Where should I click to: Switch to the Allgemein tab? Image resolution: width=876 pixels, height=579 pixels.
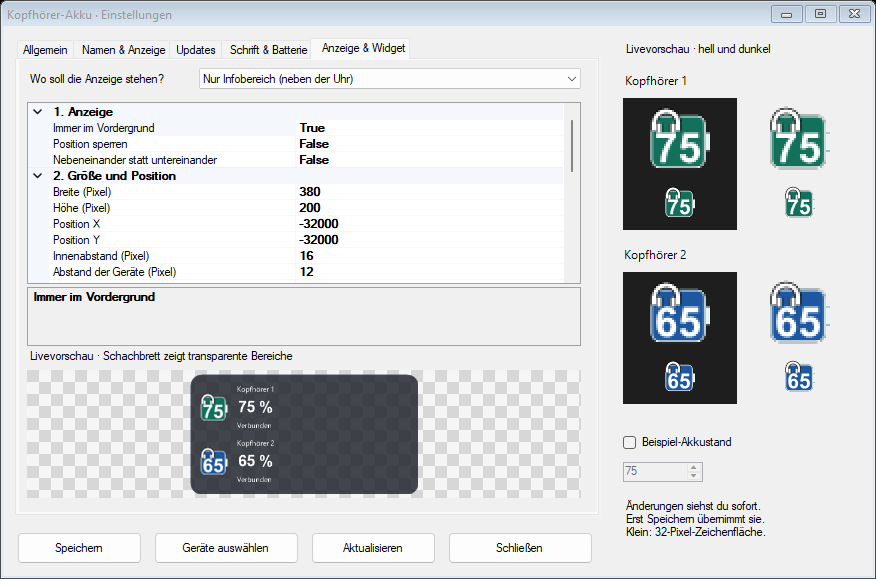pyautogui.click(x=45, y=50)
